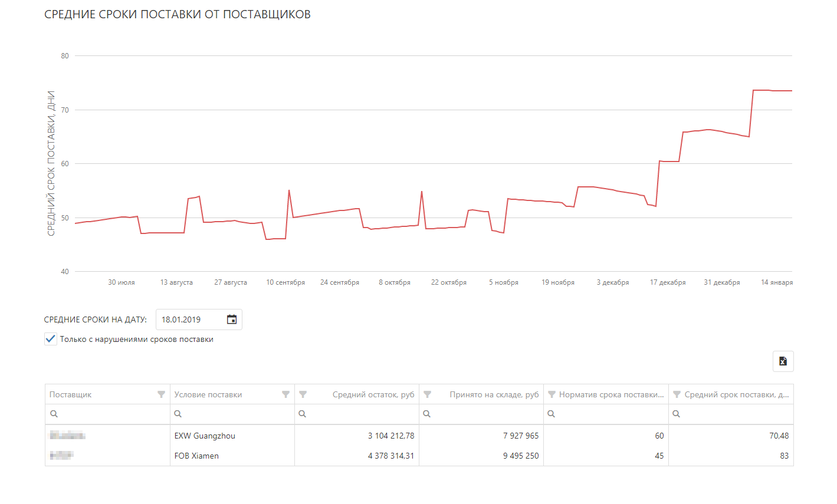
Task: Open filter for Норматив срока поставки column
Action: 552,394
